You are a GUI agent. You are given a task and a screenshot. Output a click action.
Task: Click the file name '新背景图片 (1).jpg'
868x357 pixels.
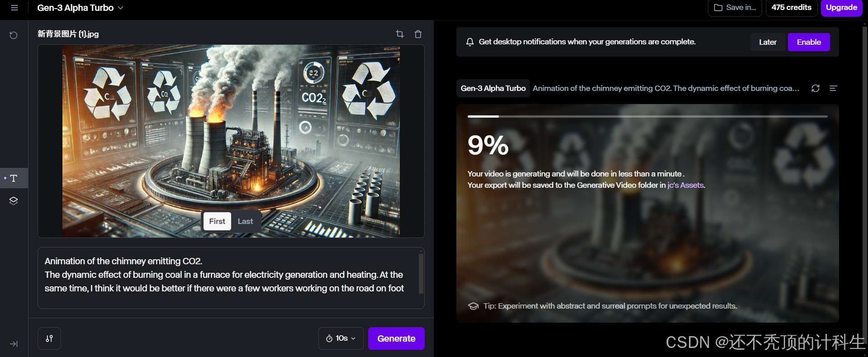pos(68,34)
